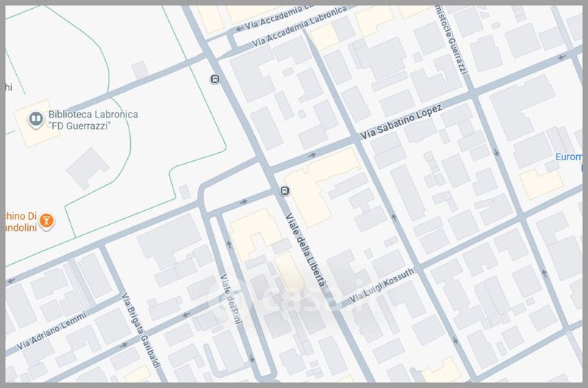Click the bus stop icon on Viale della Libertà
588x388 pixels.
pyautogui.click(x=285, y=191)
